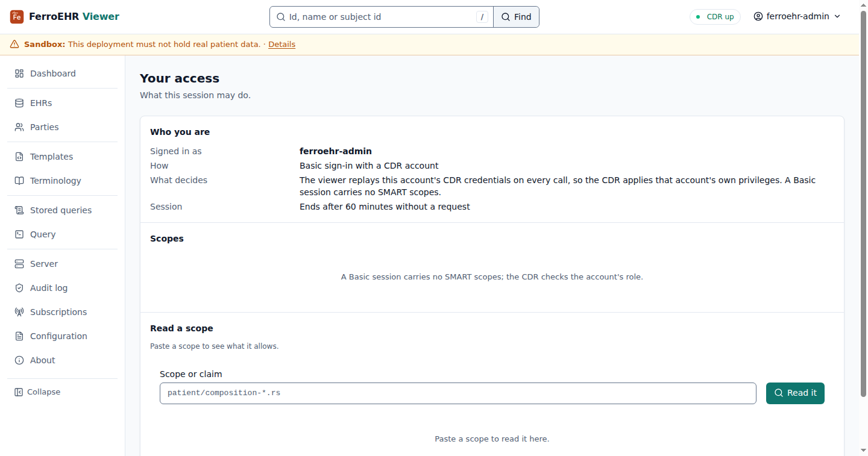Screen dimensions: 868x456
Task: Click the FerroEHR logo icon
Action: 17,17
